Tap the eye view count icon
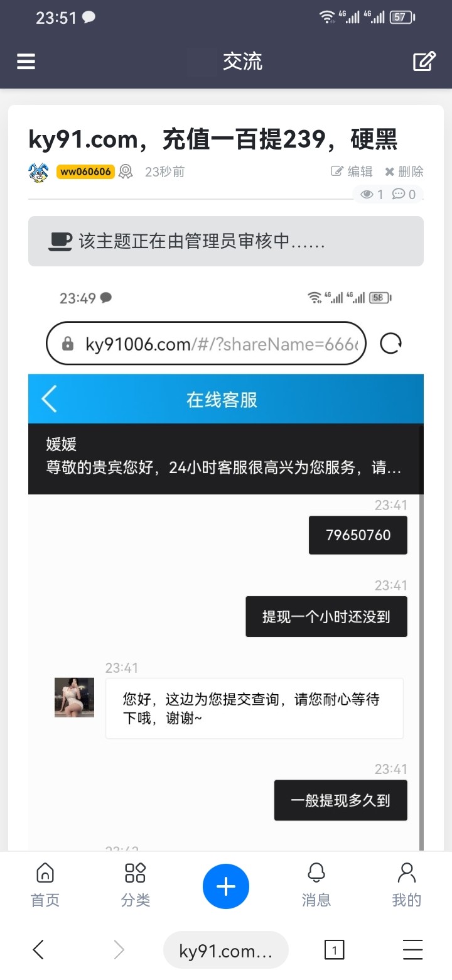 point(367,195)
